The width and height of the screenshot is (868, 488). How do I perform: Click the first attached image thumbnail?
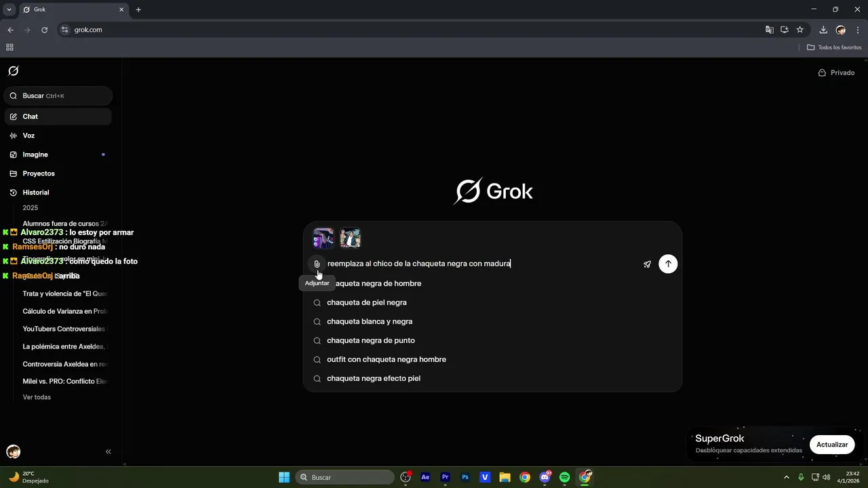pyautogui.click(x=323, y=239)
